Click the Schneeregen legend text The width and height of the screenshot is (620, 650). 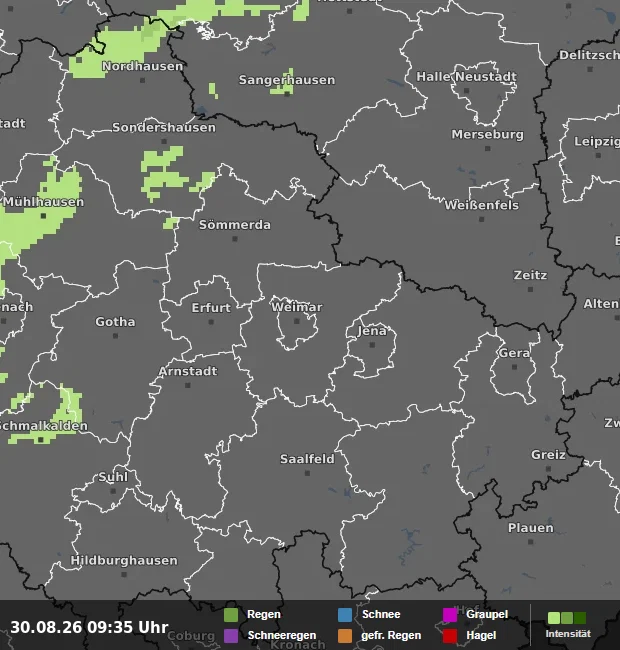282,635
